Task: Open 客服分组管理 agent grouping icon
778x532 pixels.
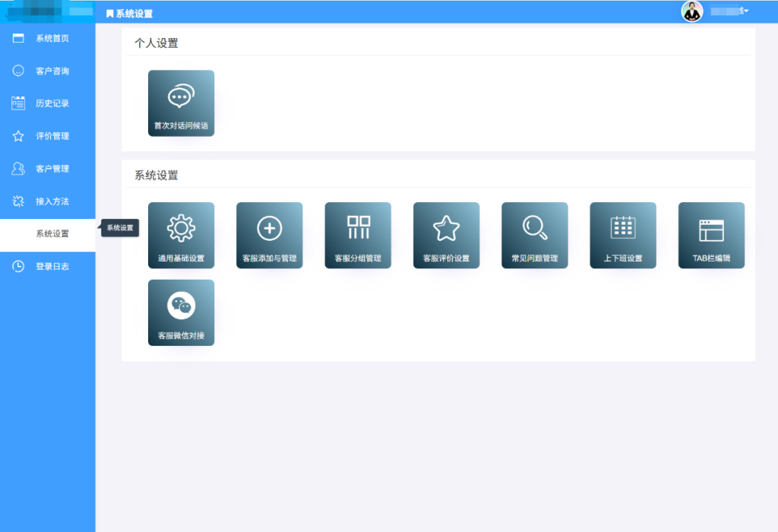Action: [x=358, y=235]
